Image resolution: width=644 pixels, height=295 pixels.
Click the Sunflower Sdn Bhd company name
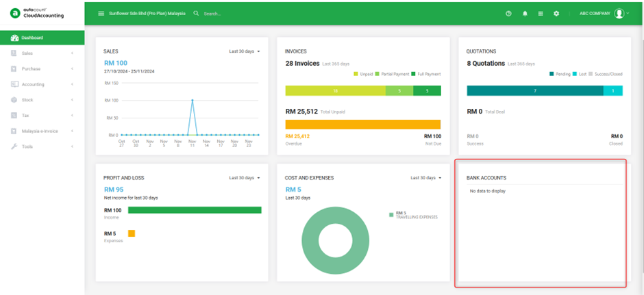click(x=147, y=14)
